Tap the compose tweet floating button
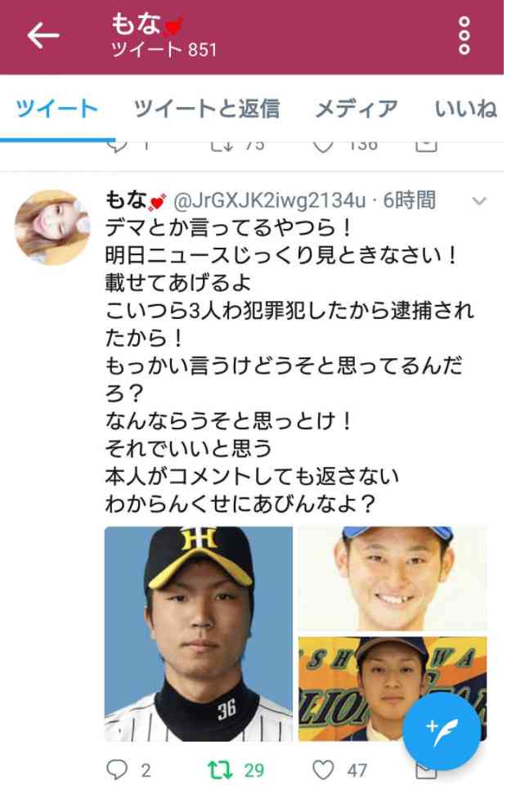This screenshot has height=812, width=516. [x=442, y=732]
